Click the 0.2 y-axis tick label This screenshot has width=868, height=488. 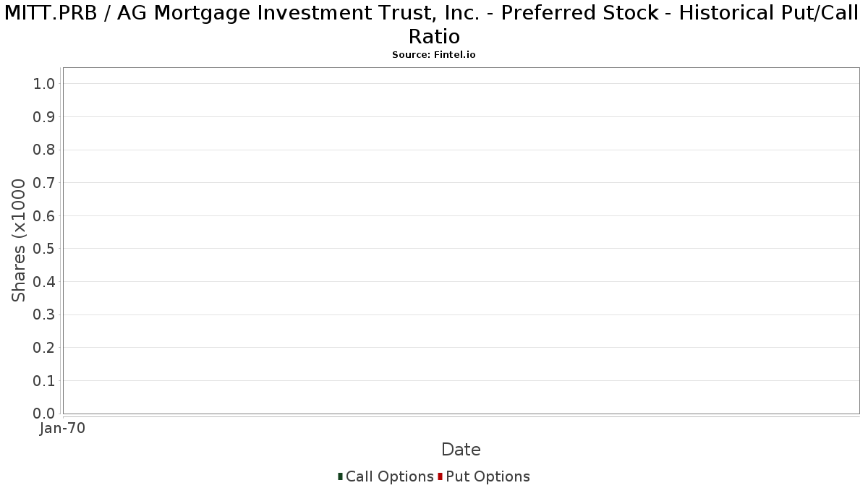click(x=44, y=348)
